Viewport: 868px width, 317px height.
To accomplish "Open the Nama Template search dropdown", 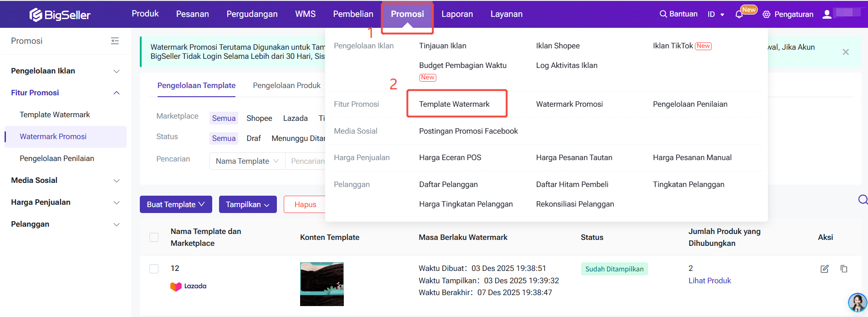I will 247,161.
